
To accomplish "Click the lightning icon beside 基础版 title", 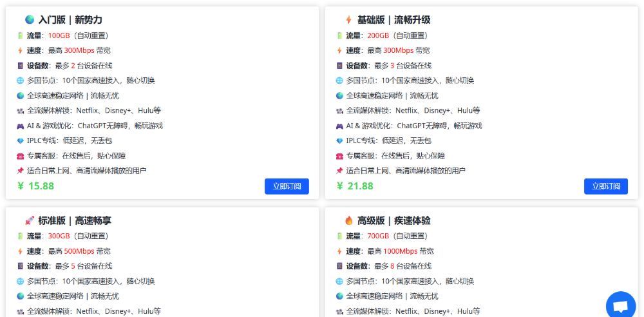I will pos(348,19).
